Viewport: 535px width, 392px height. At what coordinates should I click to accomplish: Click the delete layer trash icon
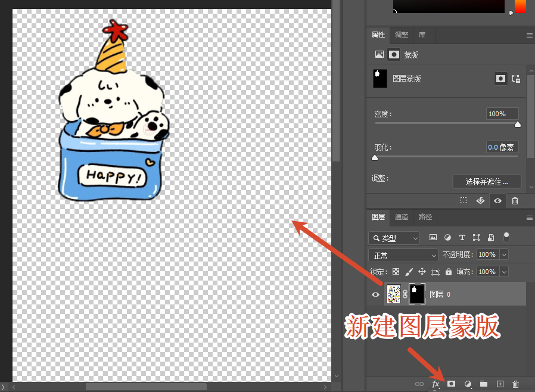point(515,384)
